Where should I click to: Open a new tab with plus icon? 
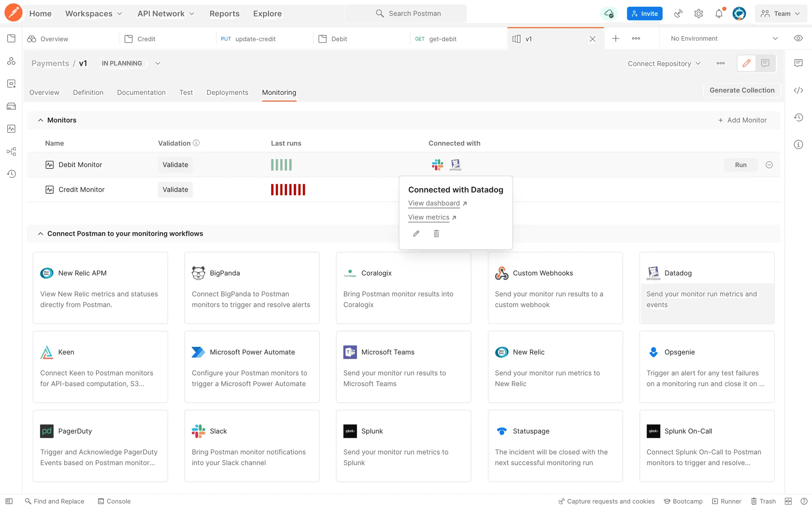(x=616, y=38)
